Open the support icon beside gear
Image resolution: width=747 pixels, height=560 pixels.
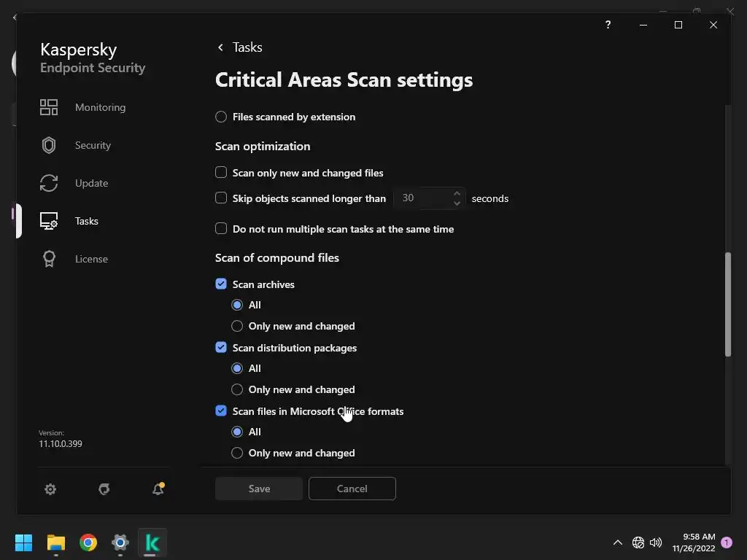[x=104, y=489]
